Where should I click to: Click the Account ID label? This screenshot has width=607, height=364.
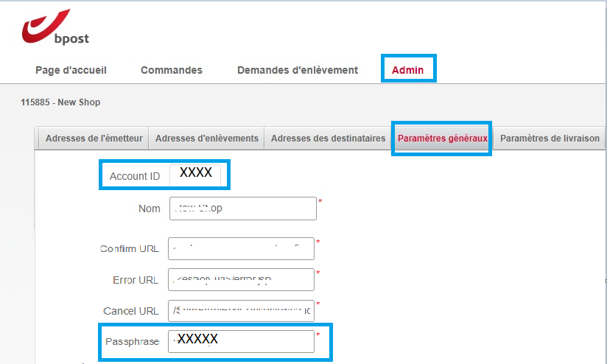pyautogui.click(x=135, y=176)
